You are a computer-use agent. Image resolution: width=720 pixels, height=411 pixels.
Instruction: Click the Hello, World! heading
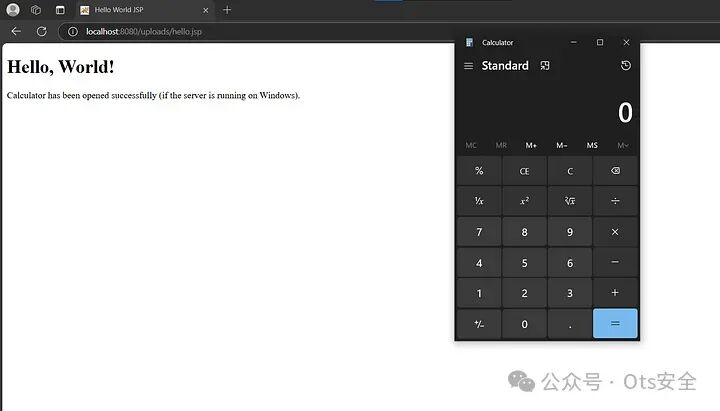(61, 67)
